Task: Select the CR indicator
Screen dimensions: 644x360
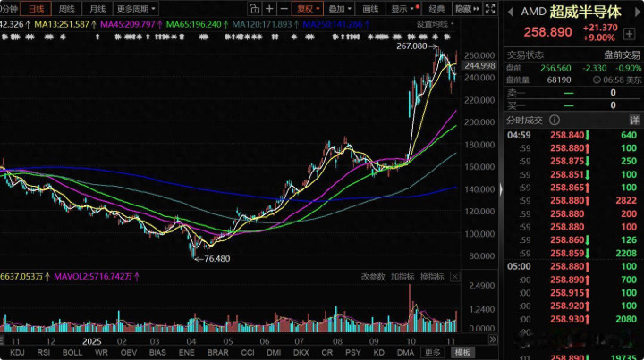Action: 327,352
